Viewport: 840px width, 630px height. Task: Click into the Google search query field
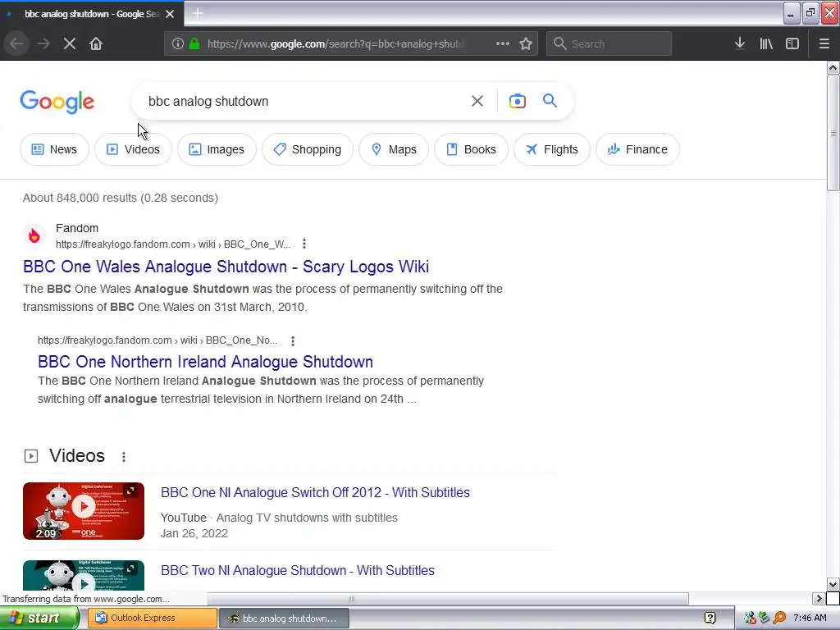(303, 101)
